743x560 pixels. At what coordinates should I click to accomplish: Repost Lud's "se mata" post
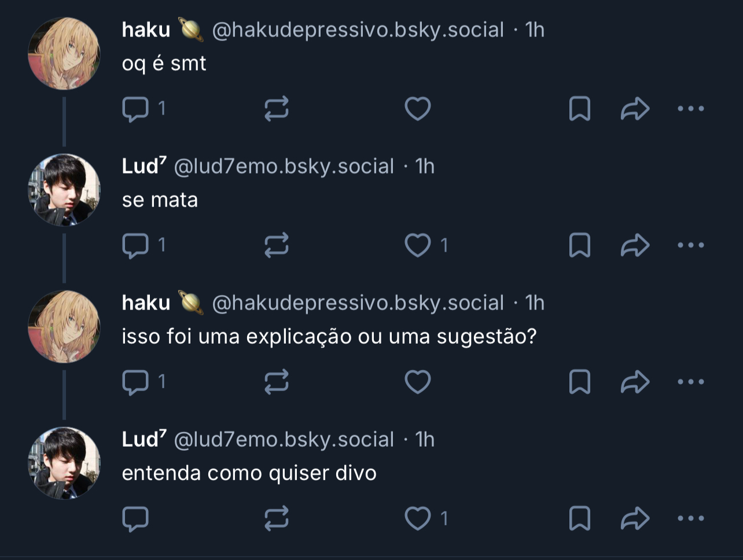[276, 246]
